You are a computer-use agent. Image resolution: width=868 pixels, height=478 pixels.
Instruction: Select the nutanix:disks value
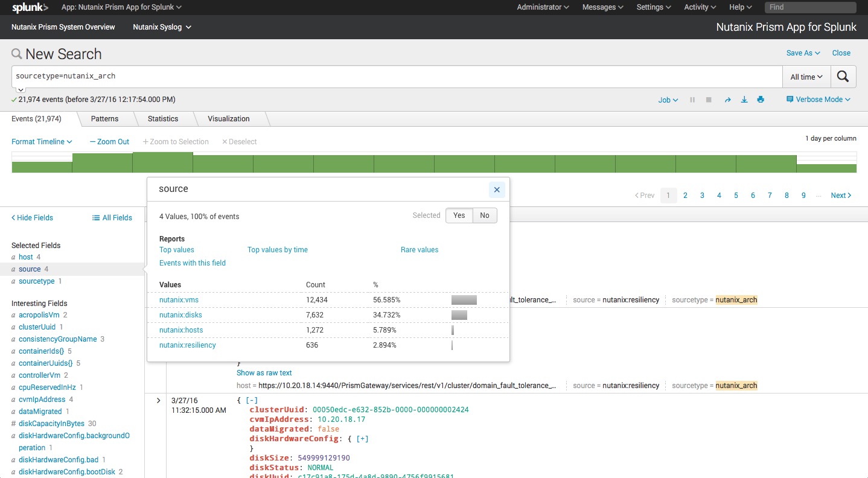pyautogui.click(x=180, y=315)
